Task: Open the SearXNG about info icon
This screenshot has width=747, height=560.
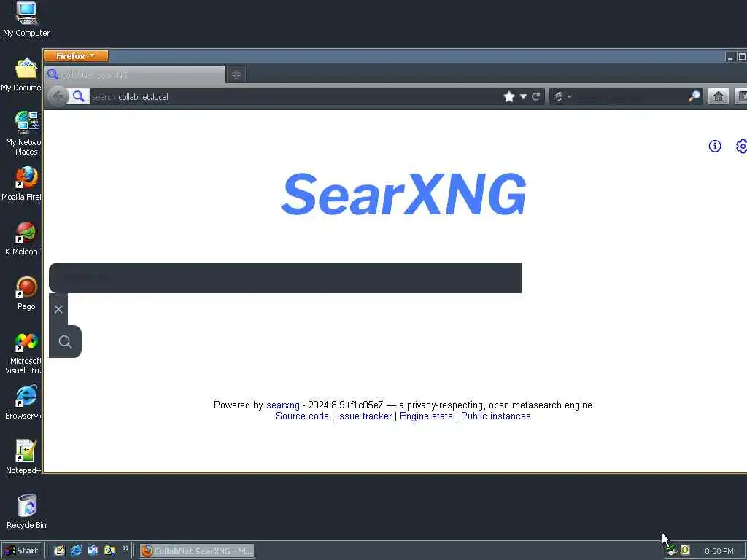Action: coord(715,146)
